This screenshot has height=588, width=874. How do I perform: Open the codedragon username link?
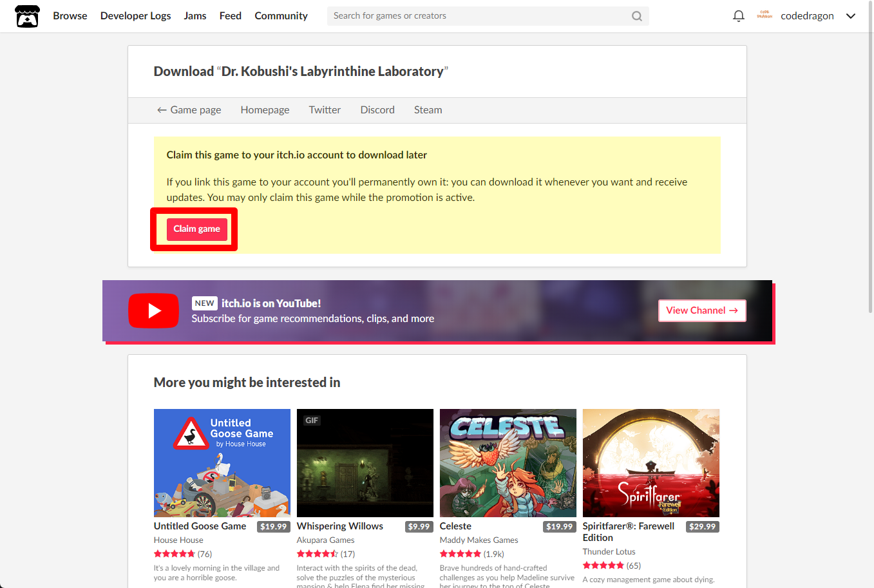pyautogui.click(x=807, y=16)
